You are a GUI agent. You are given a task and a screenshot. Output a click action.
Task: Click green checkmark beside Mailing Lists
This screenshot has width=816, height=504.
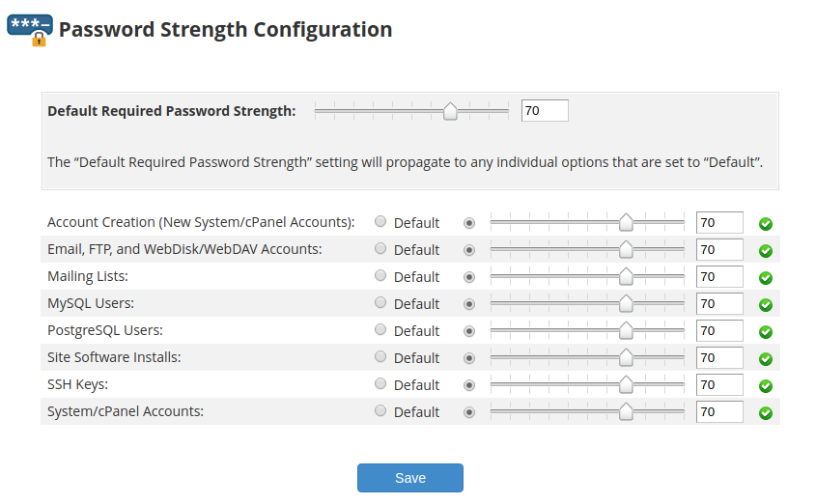coord(766,278)
